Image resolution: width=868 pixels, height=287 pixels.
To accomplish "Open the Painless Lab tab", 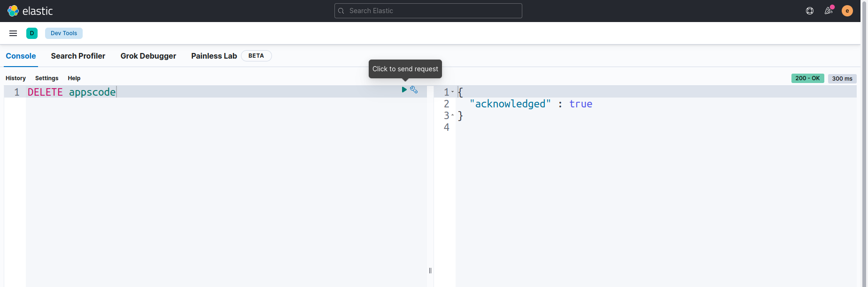I will [x=214, y=56].
